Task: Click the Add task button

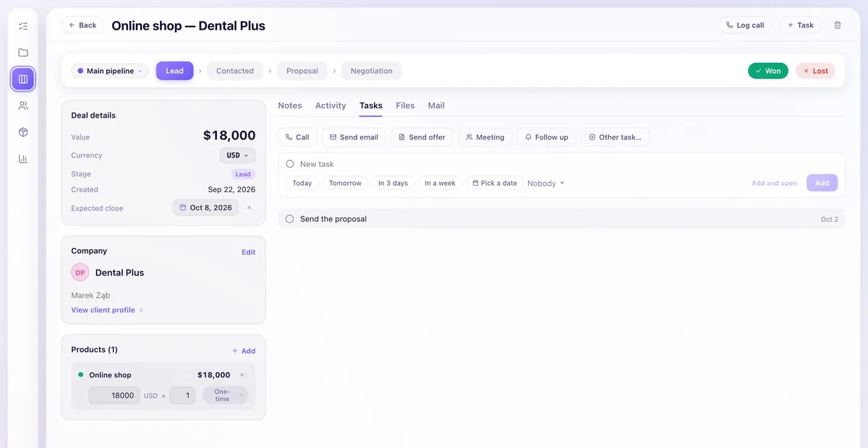Action: click(822, 183)
